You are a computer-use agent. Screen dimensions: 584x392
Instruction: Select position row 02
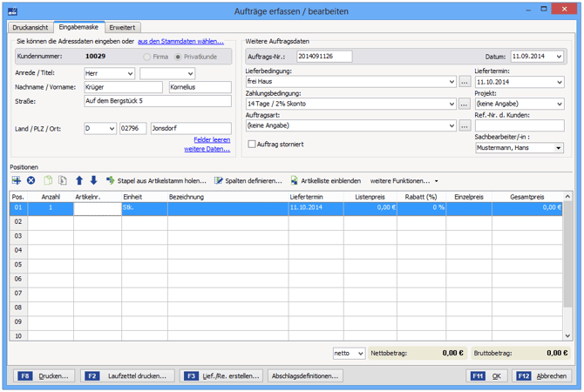[x=286, y=222]
